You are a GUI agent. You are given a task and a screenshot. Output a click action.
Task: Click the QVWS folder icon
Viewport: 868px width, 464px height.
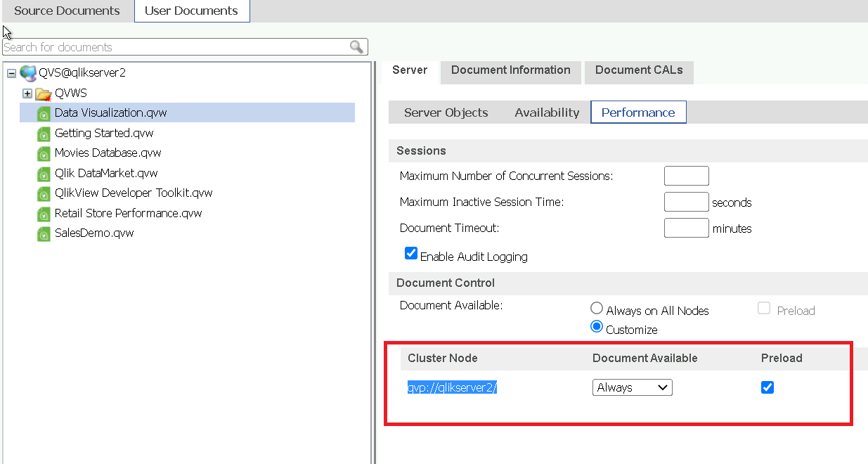pyautogui.click(x=44, y=93)
